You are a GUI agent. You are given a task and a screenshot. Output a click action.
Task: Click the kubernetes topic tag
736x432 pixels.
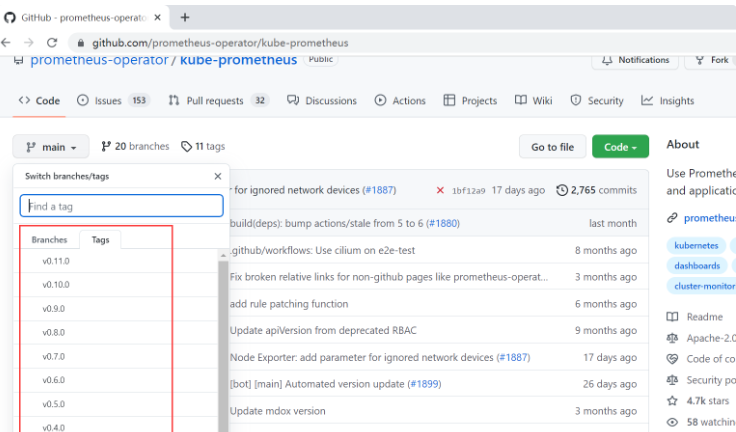(696, 246)
